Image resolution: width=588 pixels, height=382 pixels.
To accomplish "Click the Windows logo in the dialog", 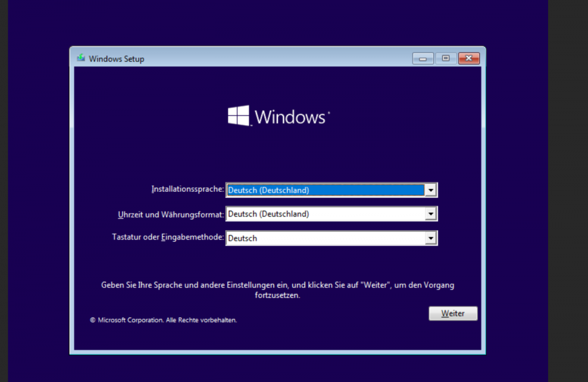I will 279,116.
